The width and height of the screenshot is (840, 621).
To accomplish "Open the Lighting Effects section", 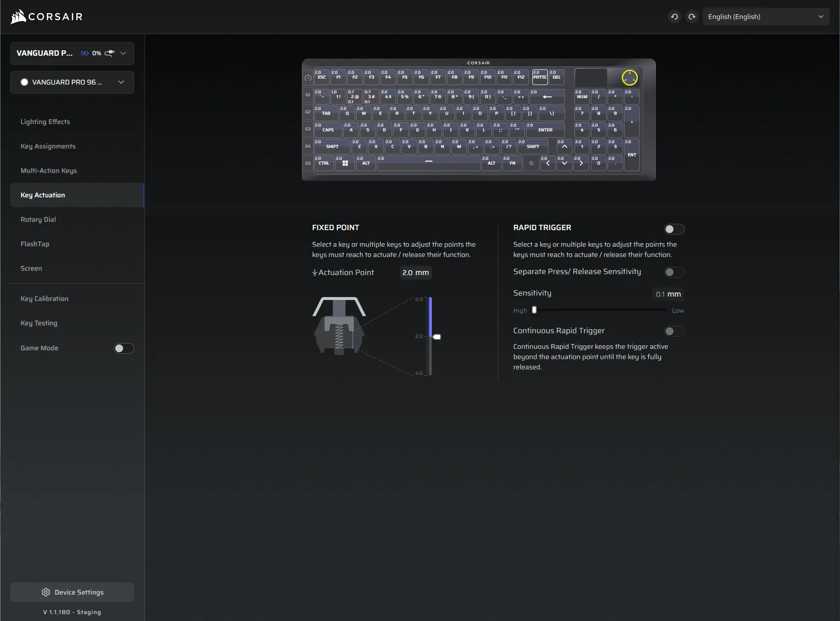I will point(45,122).
